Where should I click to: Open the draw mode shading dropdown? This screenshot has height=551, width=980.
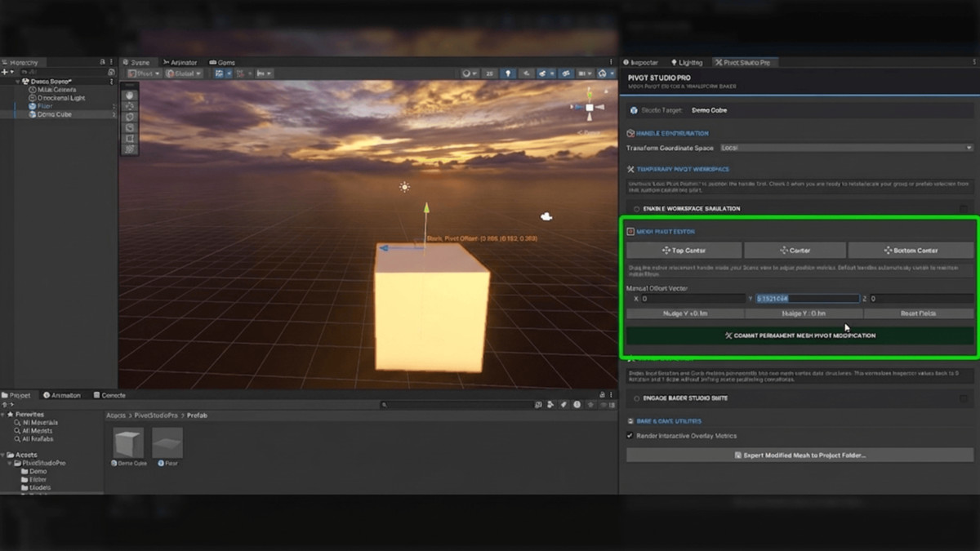pyautogui.click(x=470, y=73)
